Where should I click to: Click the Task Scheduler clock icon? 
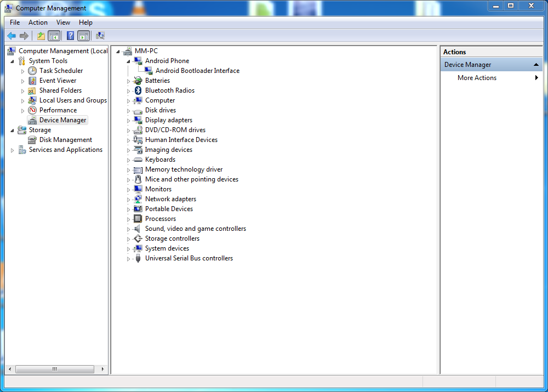point(32,71)
